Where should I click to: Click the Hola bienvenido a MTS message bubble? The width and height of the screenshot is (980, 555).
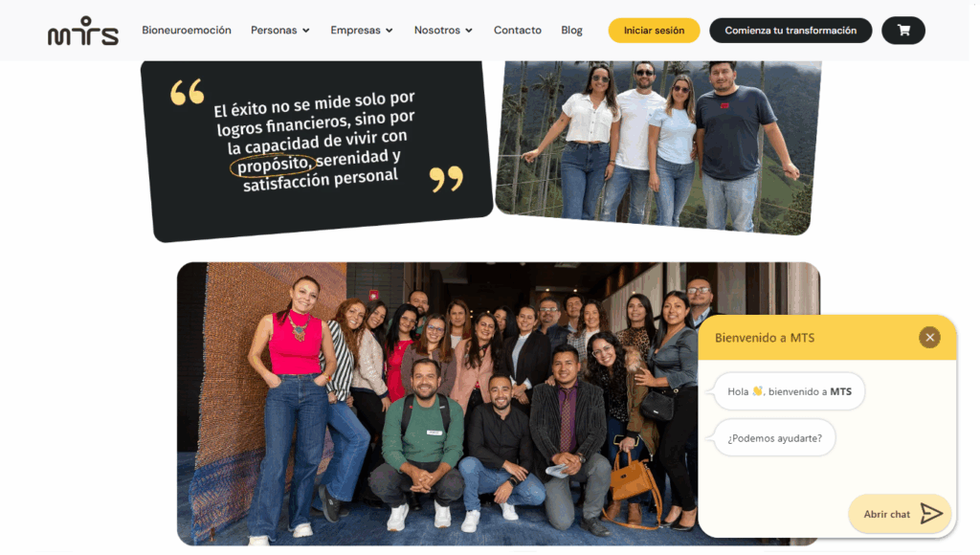tap(790, 391)
